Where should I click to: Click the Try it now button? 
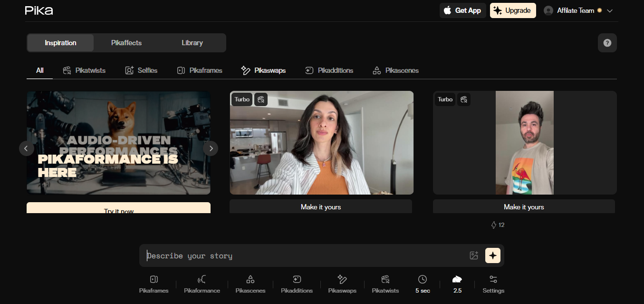[x=118, y=208]
